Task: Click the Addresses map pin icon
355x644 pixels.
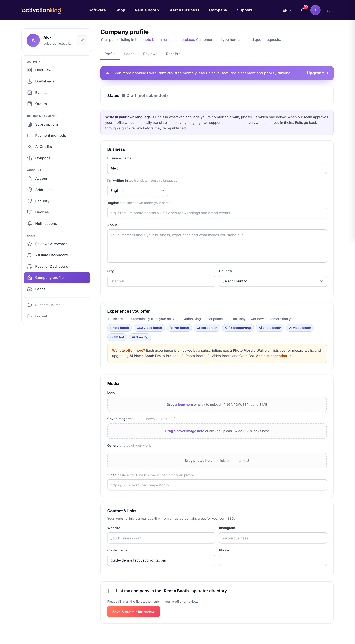Action: 30,190
